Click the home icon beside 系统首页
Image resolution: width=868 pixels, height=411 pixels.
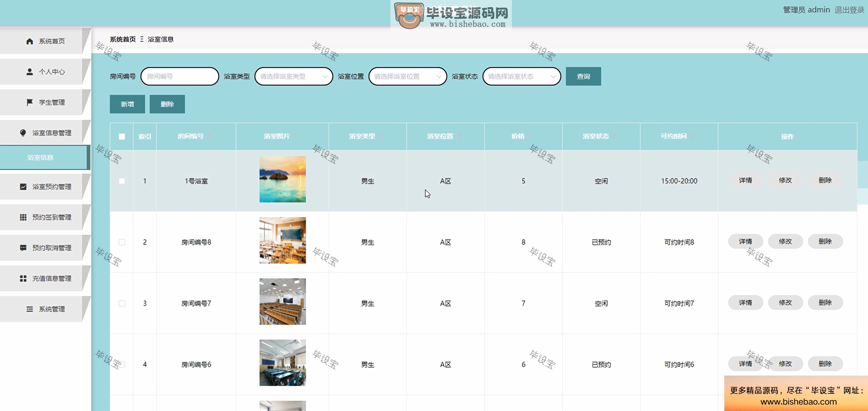click(30, 41)
